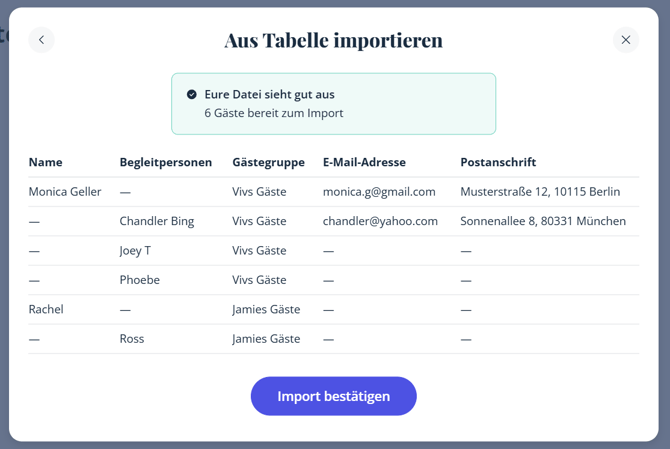Select the Ross companion cell

tap(132, 339)
